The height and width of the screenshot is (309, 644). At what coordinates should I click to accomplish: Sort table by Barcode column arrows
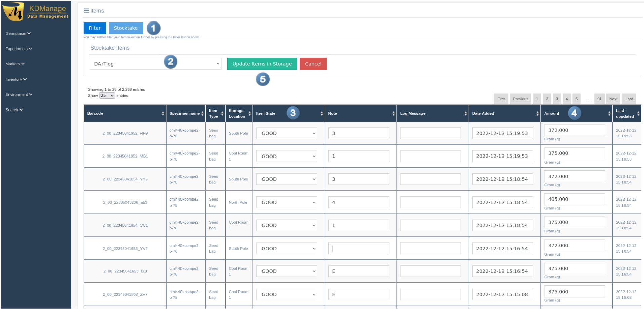(163, 114)
